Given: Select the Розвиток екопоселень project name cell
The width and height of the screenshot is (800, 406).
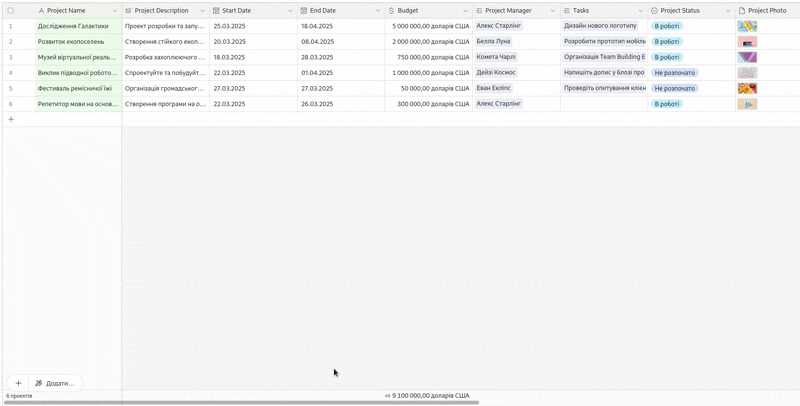Looking at the screenshot, I should [x=78, y=42].
